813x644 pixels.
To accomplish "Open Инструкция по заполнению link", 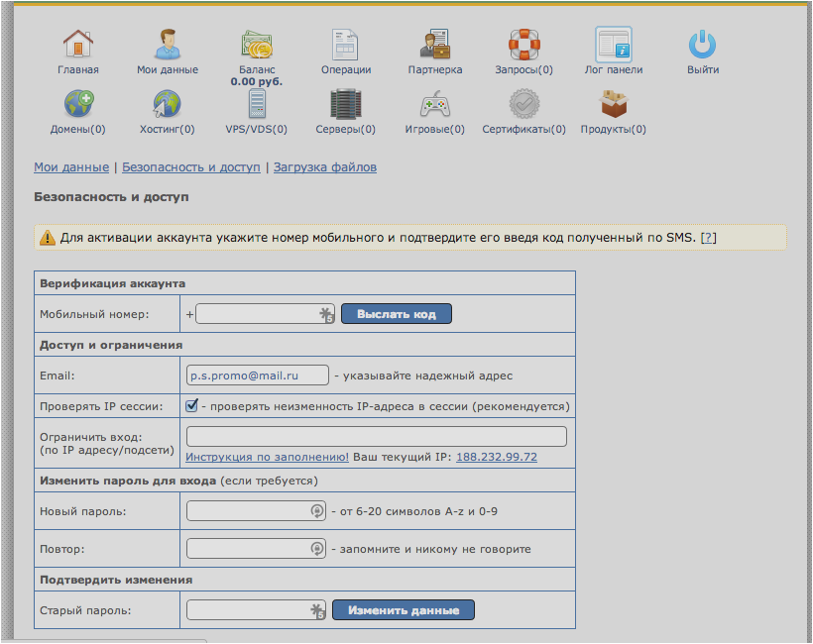I will (x=267, y=457).
